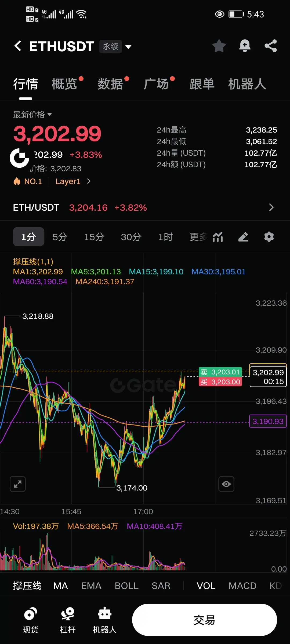This screenshot has width=290, height=644.
Task: Tap the ETHUSDT pair title
Action: (62, 46)
